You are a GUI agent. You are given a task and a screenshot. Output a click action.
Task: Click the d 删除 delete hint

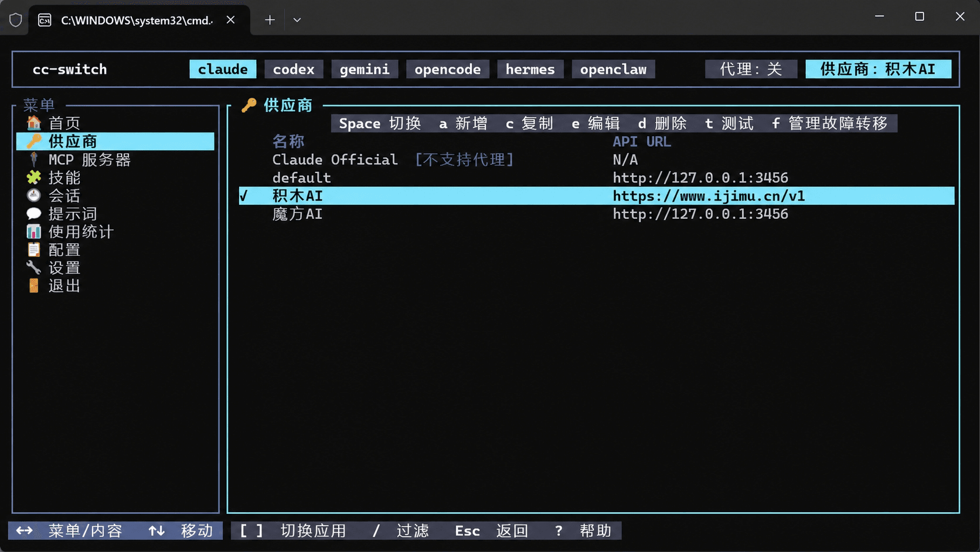tap(662, 123)
